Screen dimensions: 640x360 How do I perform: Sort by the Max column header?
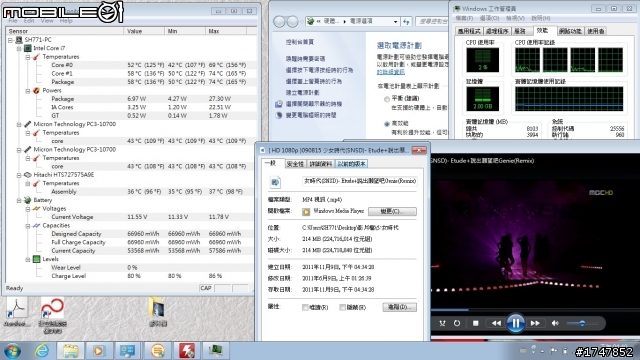coord(226,31)
